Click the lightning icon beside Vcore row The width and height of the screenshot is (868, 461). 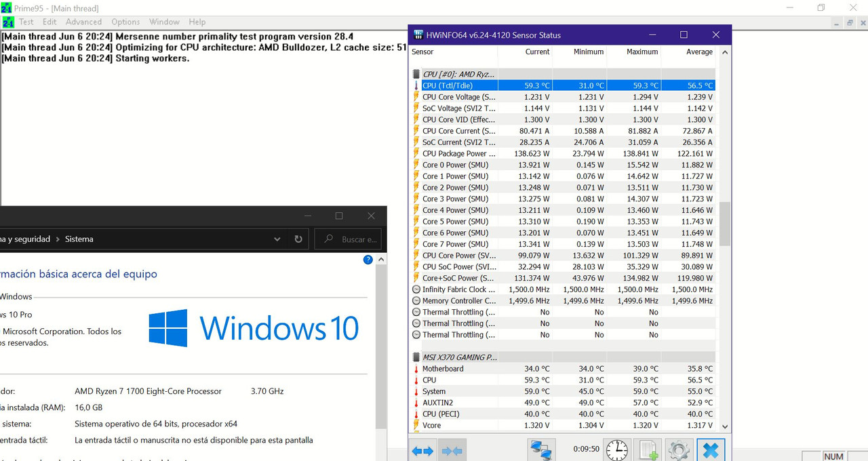416,425
